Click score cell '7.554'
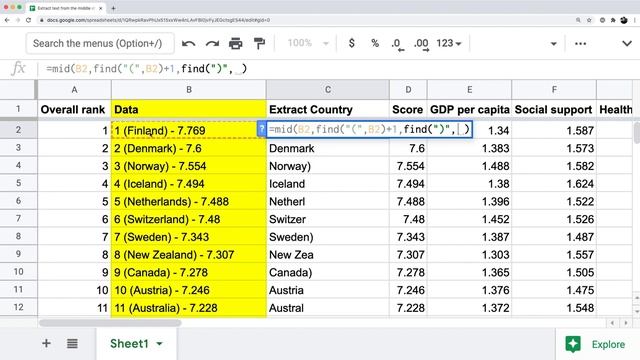 (x=408, y=166)
